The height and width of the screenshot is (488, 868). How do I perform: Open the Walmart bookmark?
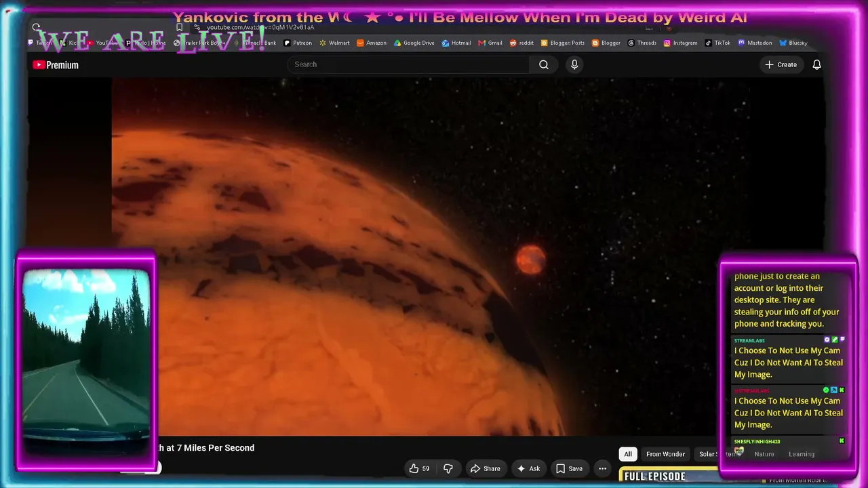coord(334,43)
